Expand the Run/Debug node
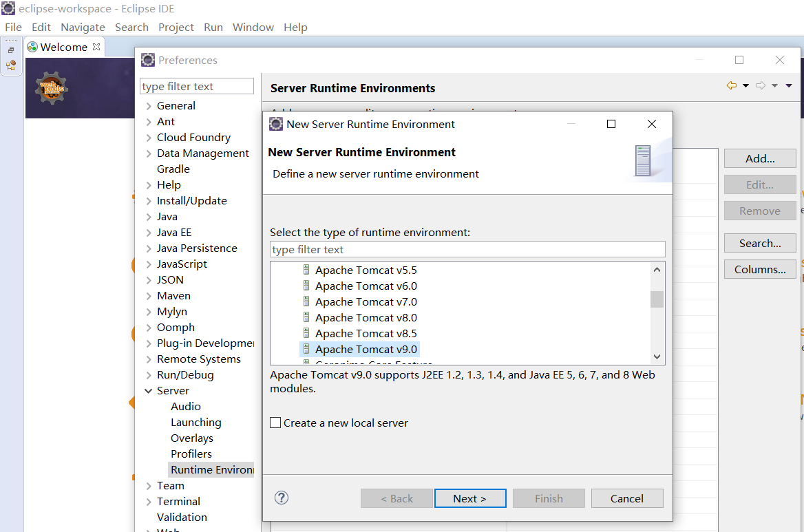This screenshot has width=804, height=532. (x=149, y=375)
